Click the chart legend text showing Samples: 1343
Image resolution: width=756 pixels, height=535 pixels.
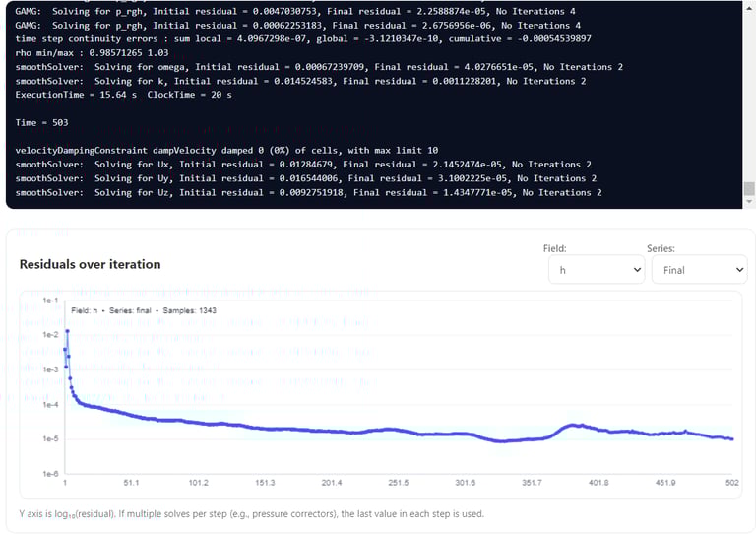(150, 310)
